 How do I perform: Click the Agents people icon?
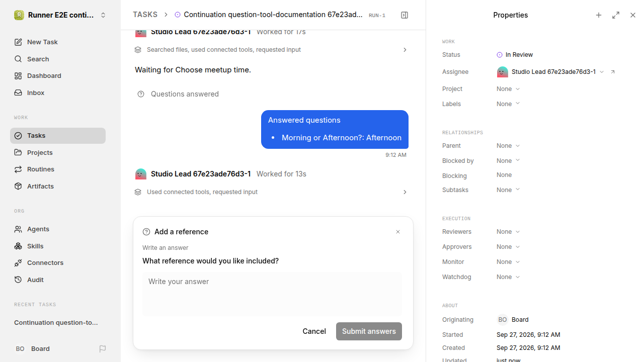click(18, 229)
